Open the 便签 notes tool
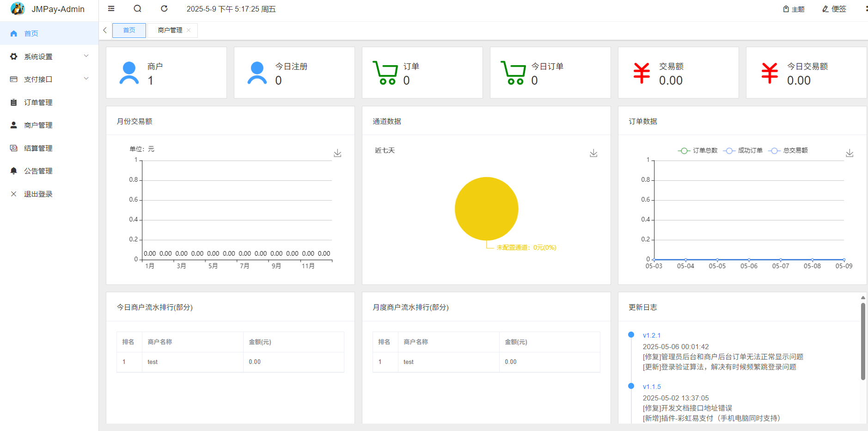 834,9
